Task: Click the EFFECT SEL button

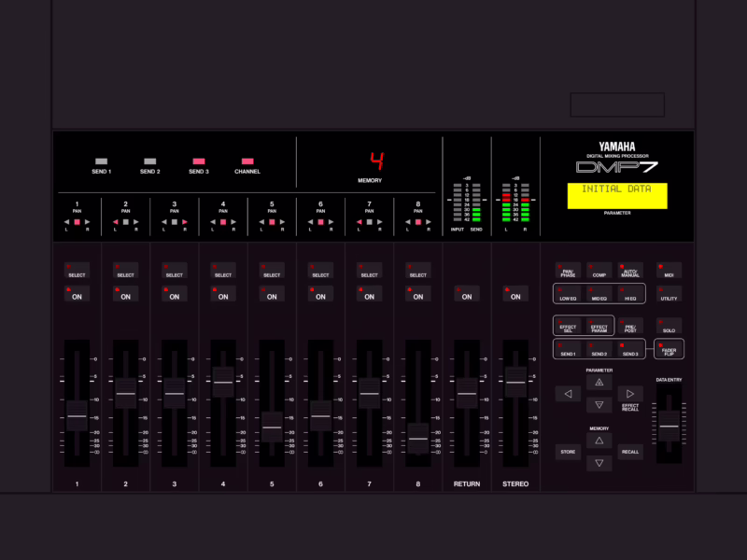Action: coord(568,326)
